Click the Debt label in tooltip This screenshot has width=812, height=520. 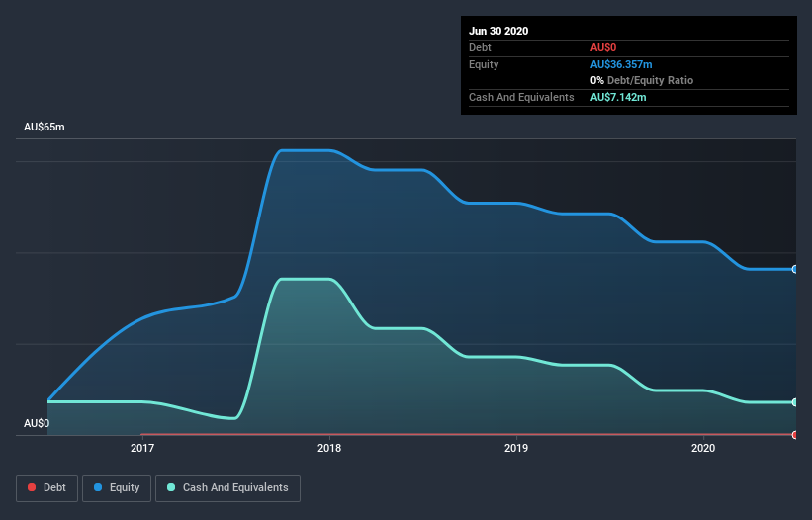(x=480, y=47)
